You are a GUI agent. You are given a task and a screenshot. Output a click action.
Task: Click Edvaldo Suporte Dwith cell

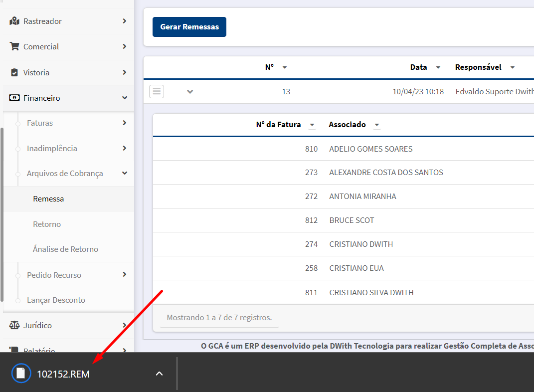tap(495, 92)
